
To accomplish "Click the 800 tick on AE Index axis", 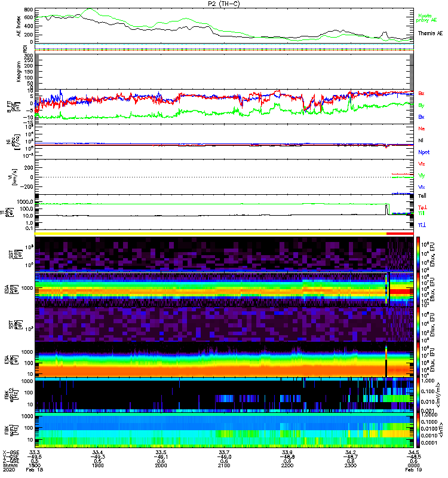I will coord(29,10).
